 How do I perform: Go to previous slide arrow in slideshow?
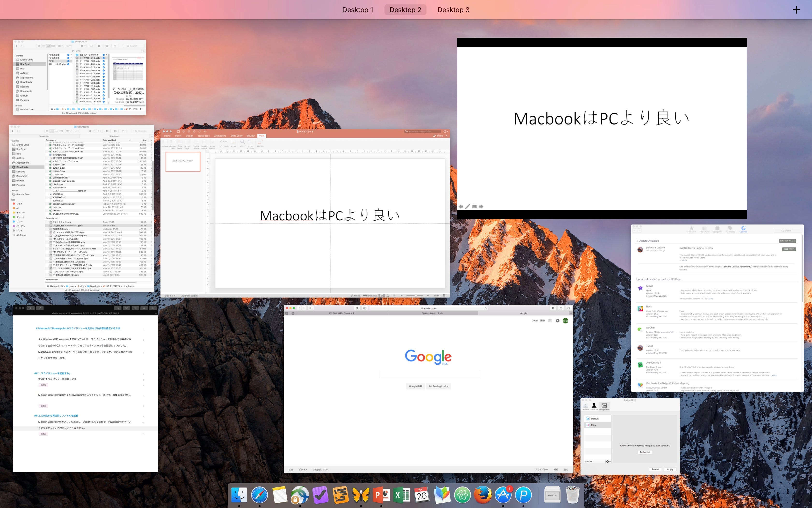461,206
